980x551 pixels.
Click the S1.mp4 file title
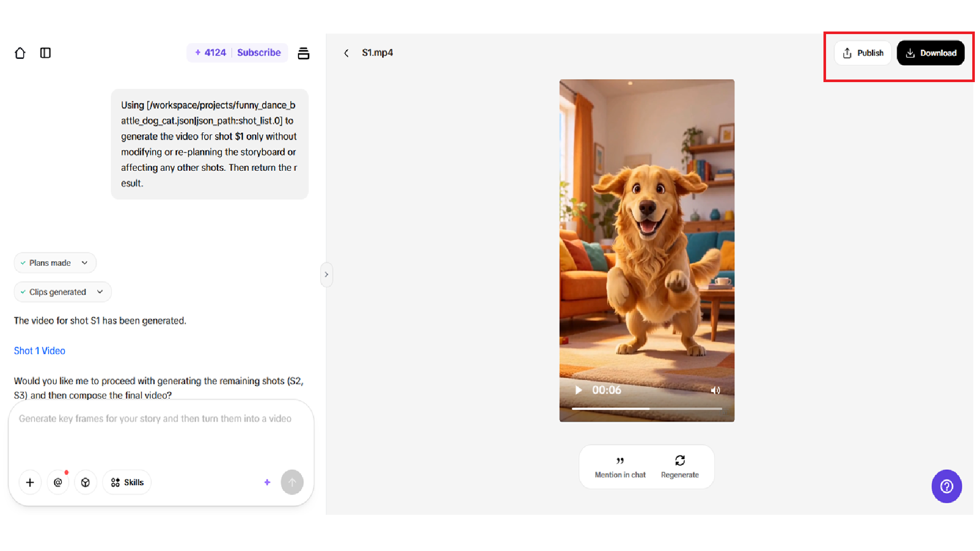pos(377,53)
